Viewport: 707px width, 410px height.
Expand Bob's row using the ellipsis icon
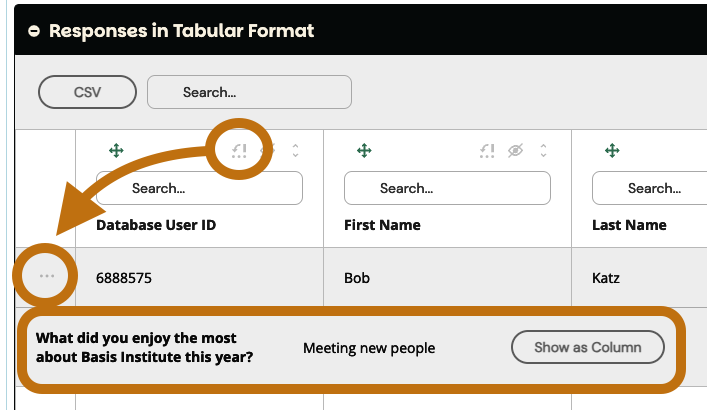coord(46,276)
